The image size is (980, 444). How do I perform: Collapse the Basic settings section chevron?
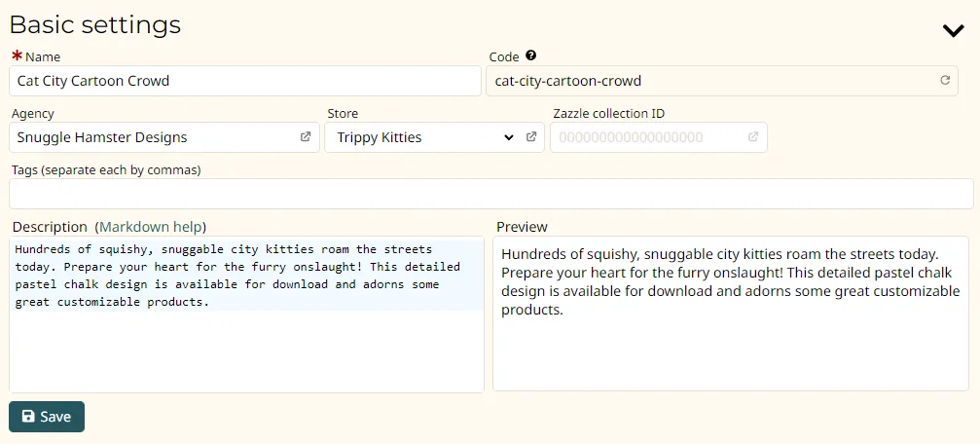coord(953,30)
